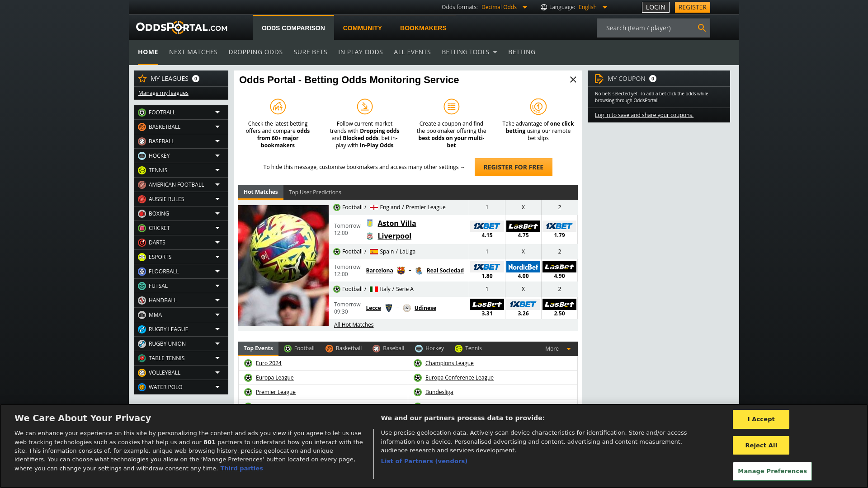The height and width of the screenshot is (488, 868).
Task: Click the Football ball icon in sidebar
Action: coord(142,113)
